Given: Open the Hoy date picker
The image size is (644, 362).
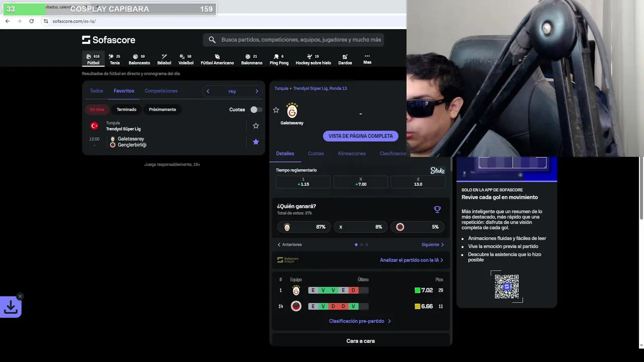Looking at the screenshot, I should pyautogui.click(x=232, y=92).
